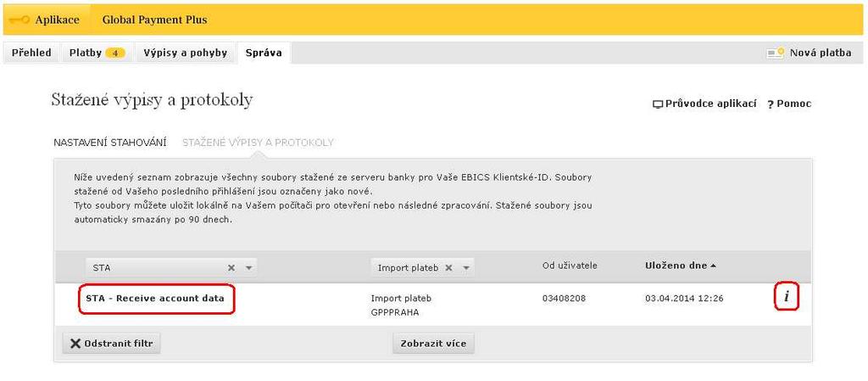Click the Nová platba envelope icon
The height and width of the screenshot is (381, 868).
pyautogui.click(x=775, y=53)
